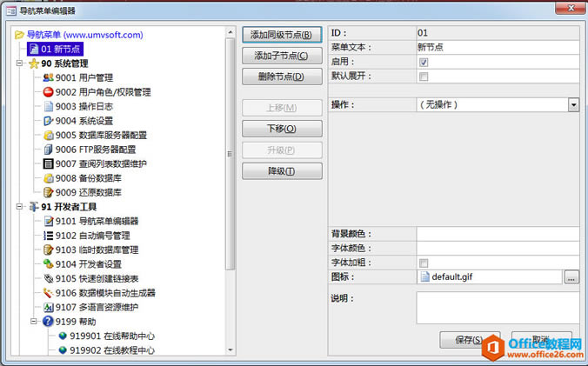Click the globe icon of 919901 在线帮助中心
The height and width of the screenshot is (366, 588).
(63, 336)
